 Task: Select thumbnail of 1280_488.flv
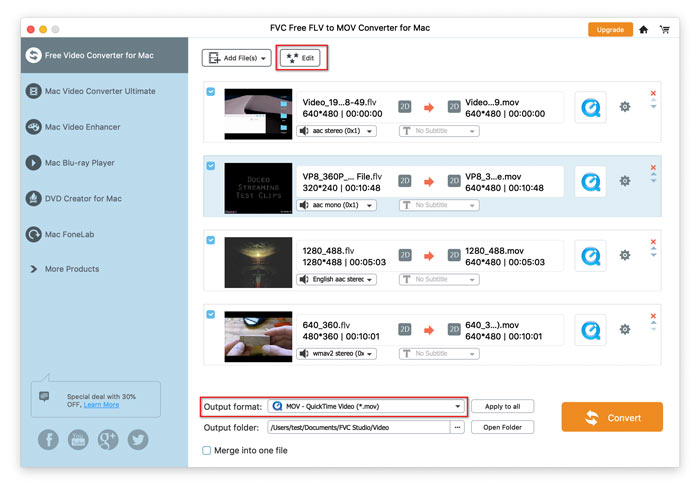[x=258, y=262]
